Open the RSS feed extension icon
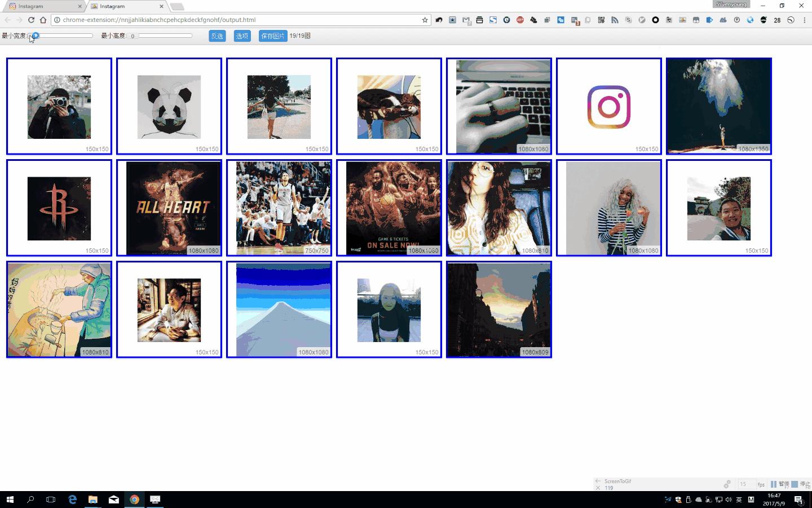The height and width of the screenshot is (508, 812). click(x=615, y=20)
